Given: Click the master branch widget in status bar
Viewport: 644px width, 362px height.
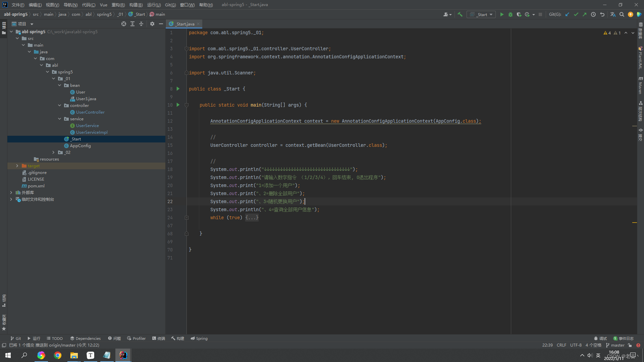Looking at the screenshot, I should tap(615, 345).
